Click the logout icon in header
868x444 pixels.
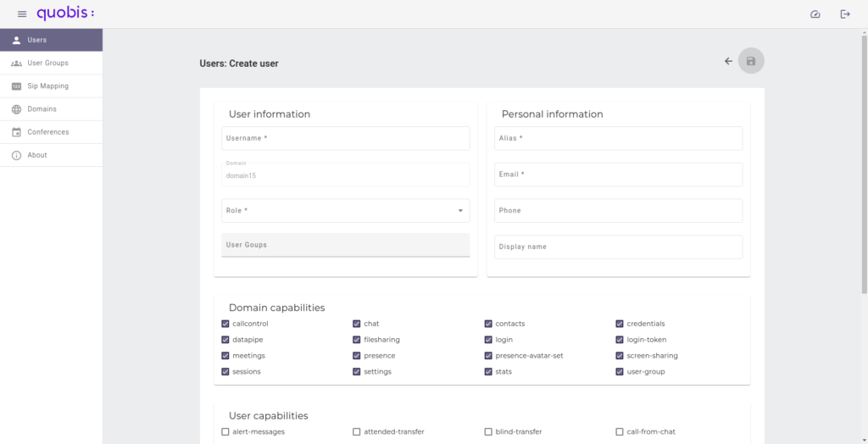[x=845, y=14]
